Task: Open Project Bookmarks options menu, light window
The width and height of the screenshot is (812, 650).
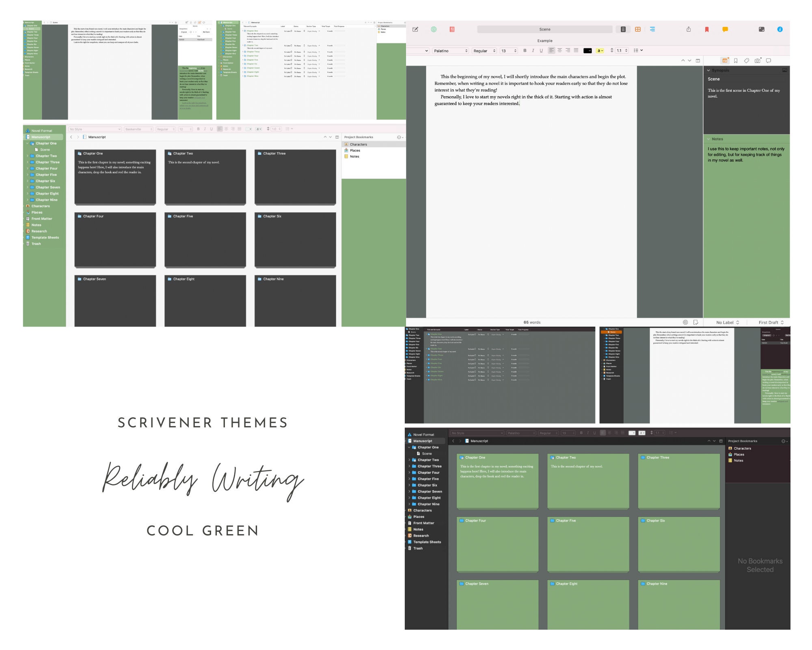Action: [400, 137]
